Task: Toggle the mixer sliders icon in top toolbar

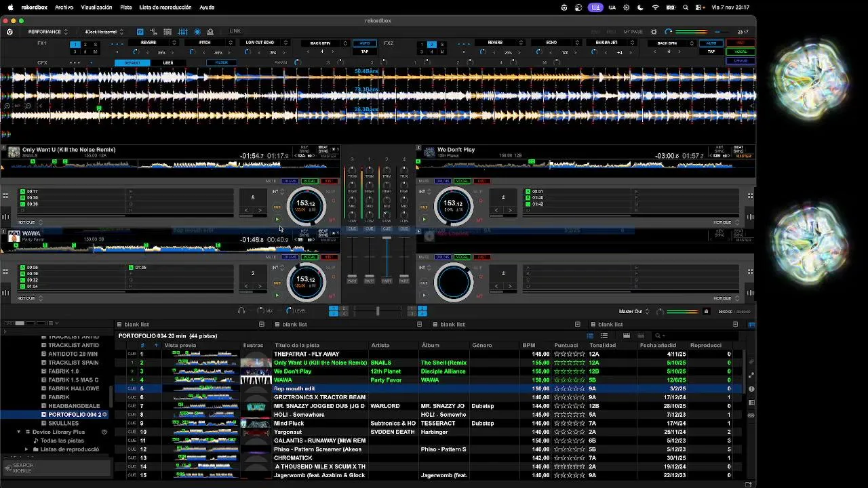Action: tap(182, 32)
